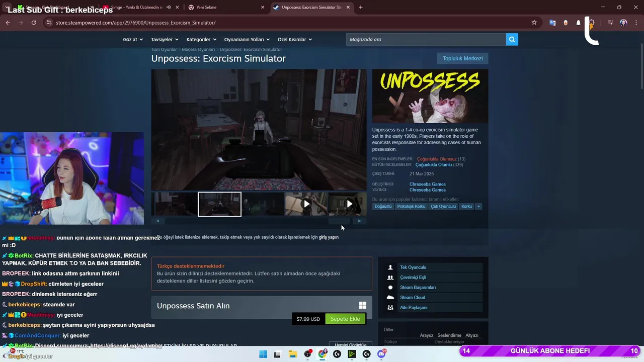Open the Chreseeba Games developer link

428,184
